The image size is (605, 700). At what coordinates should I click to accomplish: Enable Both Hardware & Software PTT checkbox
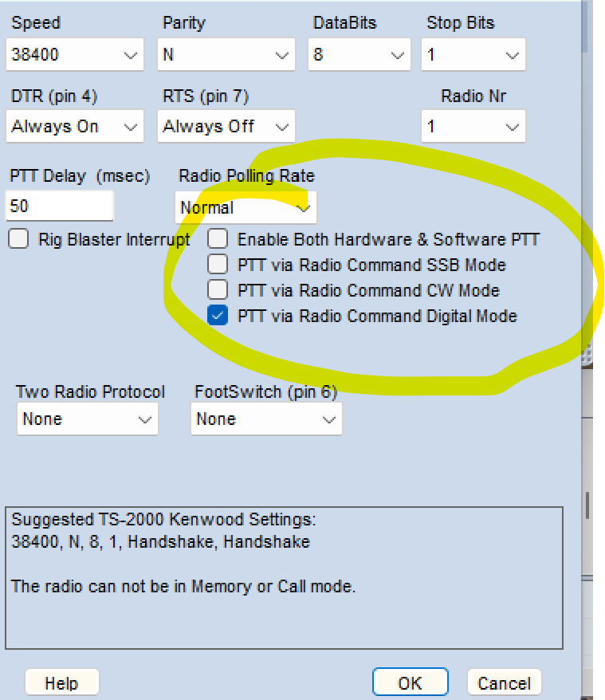click(218, 239)
